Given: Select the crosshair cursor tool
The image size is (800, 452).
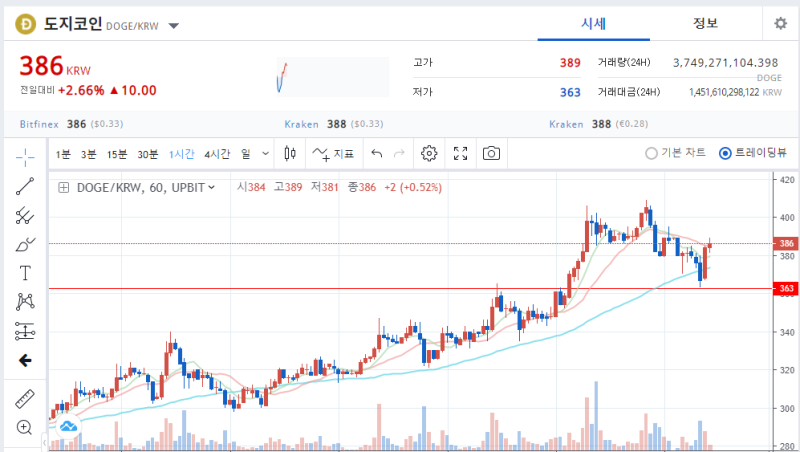Looking at the screenshot, I should coord(24,157).
